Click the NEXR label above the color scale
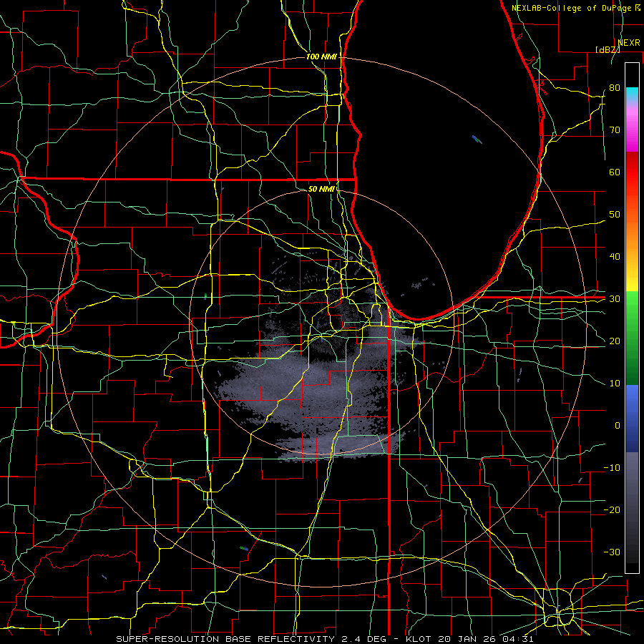Viewport: 644px width, 644px height. point(629,43)
